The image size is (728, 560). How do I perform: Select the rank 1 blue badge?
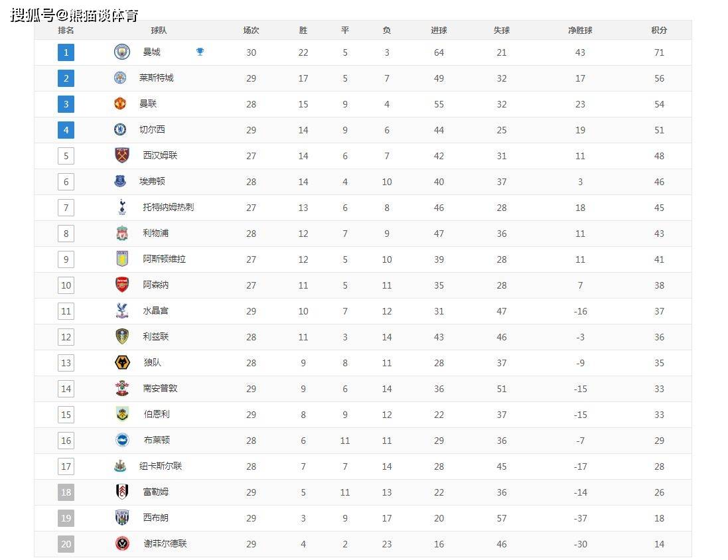[x=66, y=52]
